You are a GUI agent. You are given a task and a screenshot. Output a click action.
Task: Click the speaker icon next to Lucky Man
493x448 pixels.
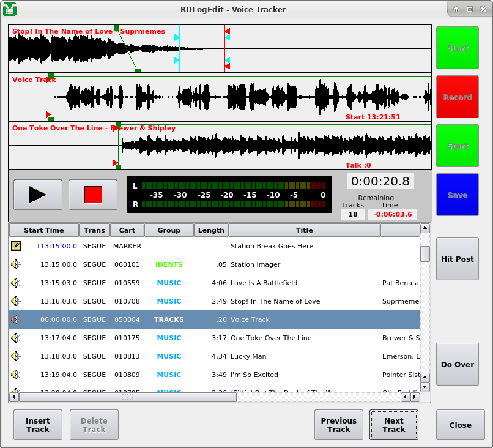click(x=15, y=356)
